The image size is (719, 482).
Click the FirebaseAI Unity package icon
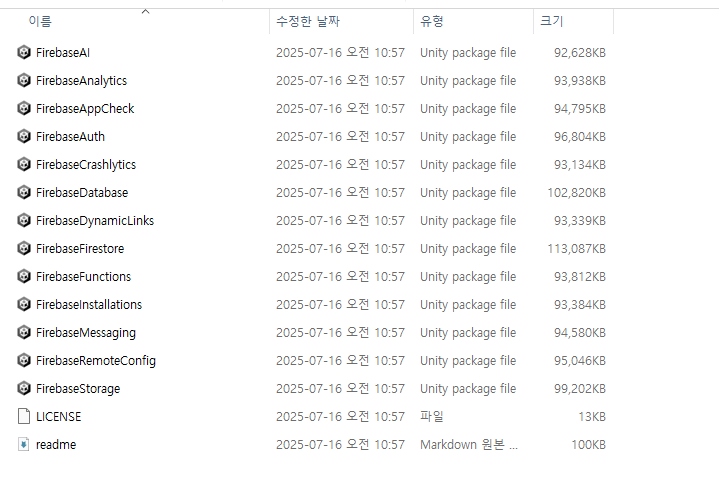coord(24,52)
